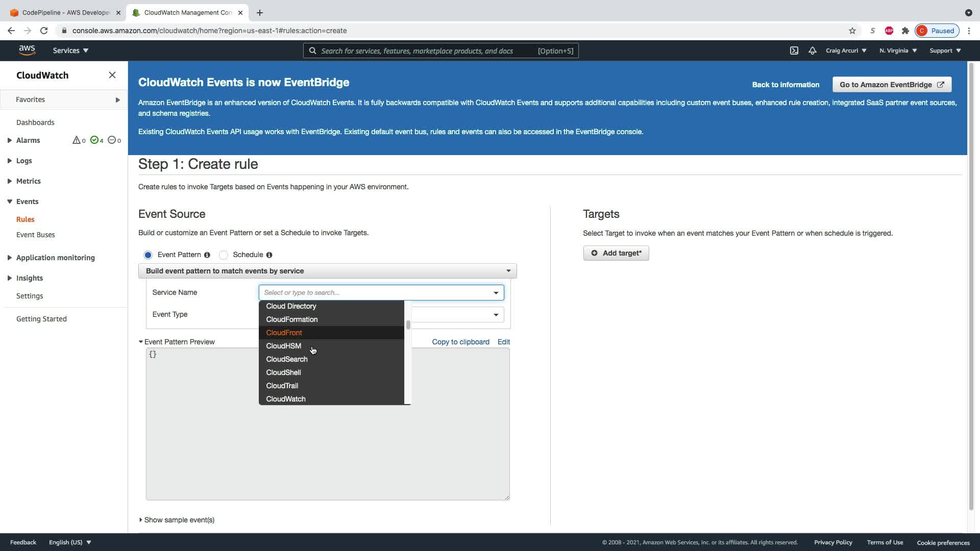This screenshot has width=980, height=551.
Task: Select the Schedule radio button
Action: point(224,255)
